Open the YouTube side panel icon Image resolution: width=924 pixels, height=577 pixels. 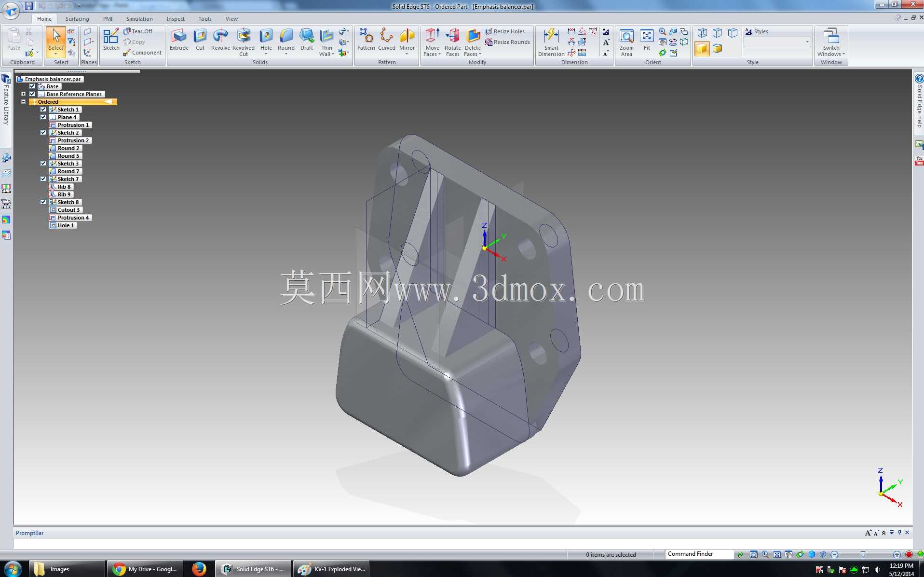coord(919,161)
